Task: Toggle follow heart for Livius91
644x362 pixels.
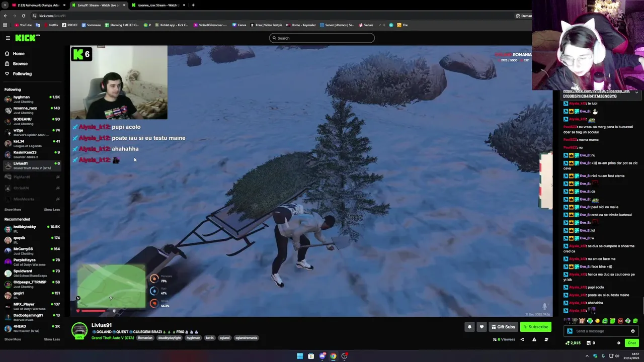Action: point(481,327)
